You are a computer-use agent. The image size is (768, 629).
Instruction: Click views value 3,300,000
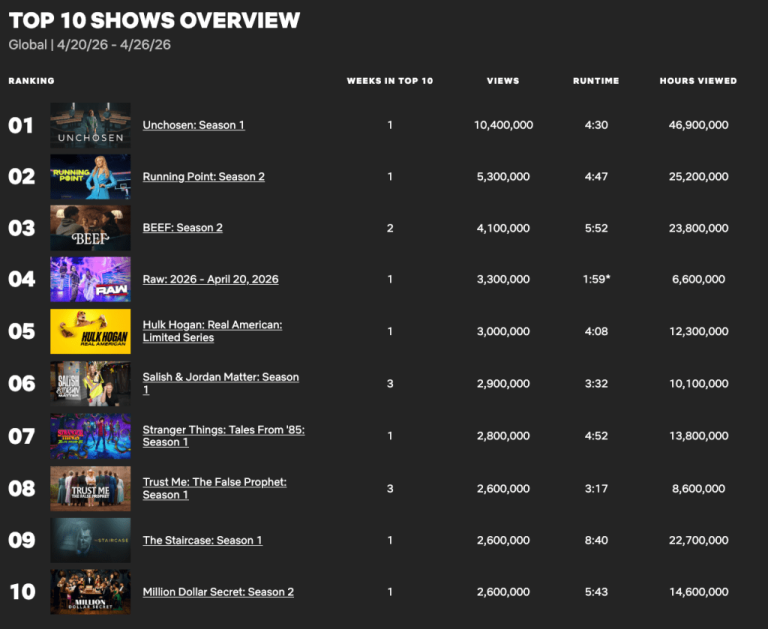tap(504, 279)
